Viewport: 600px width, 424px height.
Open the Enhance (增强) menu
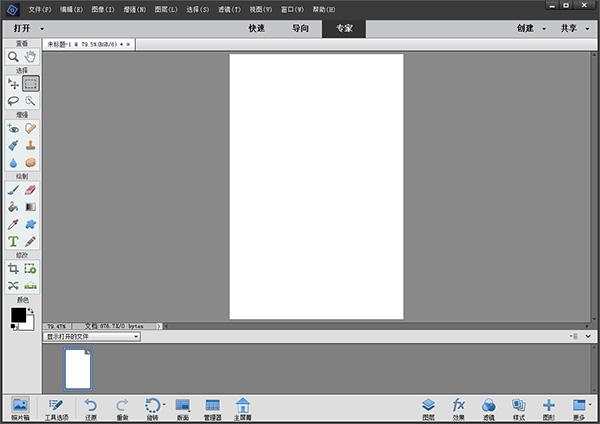(135, 9)
